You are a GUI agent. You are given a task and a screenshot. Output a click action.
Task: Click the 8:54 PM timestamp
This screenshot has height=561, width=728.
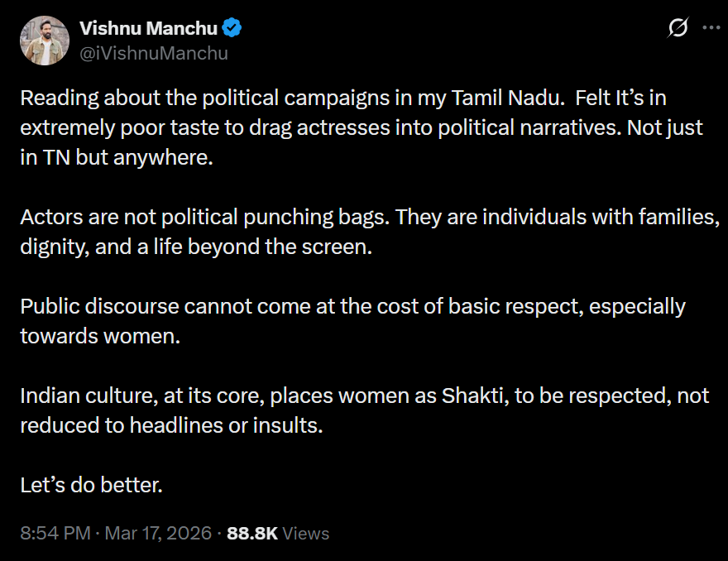point(55,534)
